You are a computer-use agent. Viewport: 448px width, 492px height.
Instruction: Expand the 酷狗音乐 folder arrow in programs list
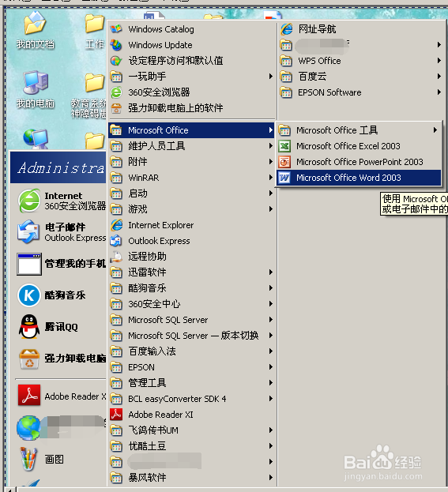pyautogui.click(x=271, y=287)
